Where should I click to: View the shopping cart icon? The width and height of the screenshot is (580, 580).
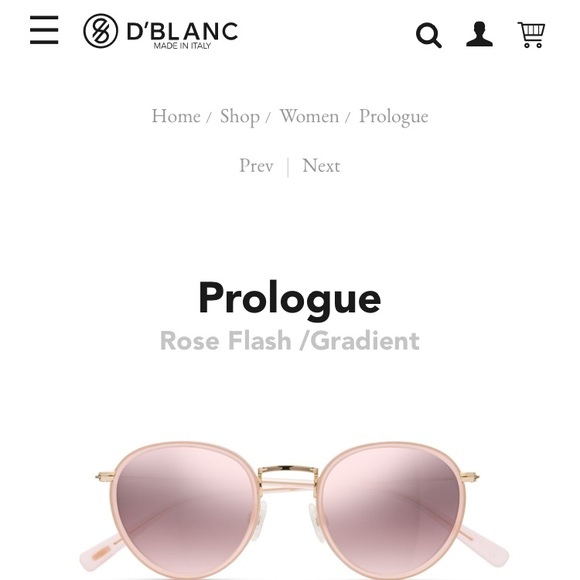(531, 35)
